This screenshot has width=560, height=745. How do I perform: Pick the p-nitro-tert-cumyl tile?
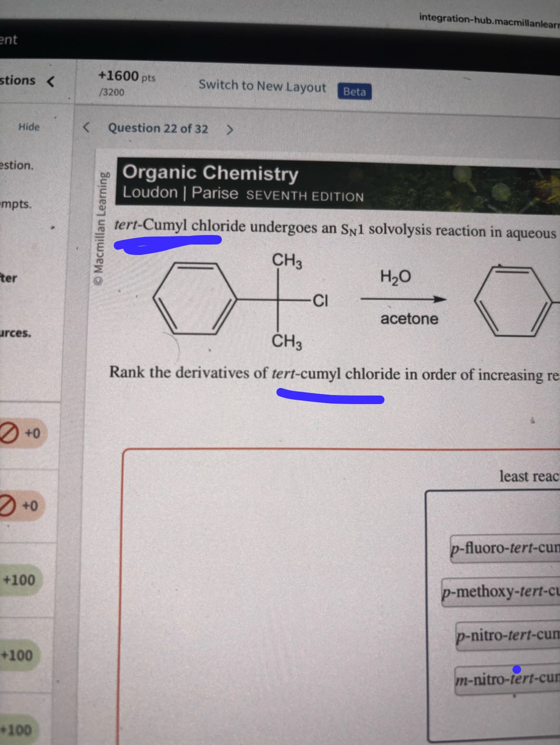point(507,635)
